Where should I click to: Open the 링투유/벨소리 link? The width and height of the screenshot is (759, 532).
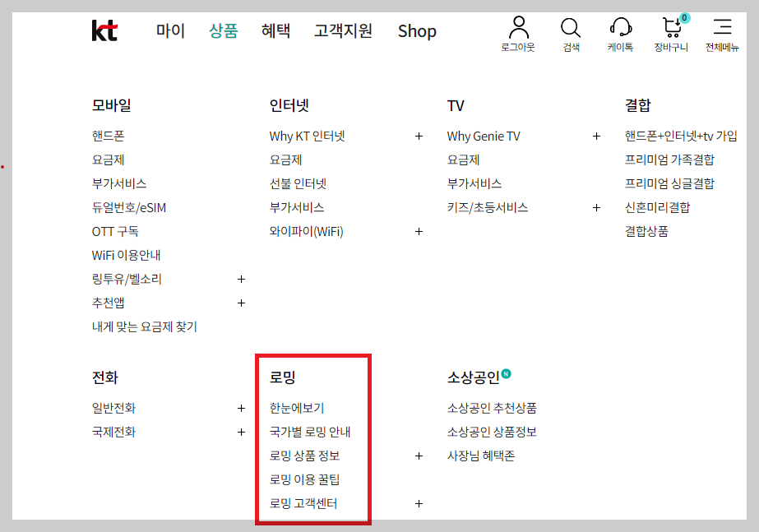coord(127,279)
